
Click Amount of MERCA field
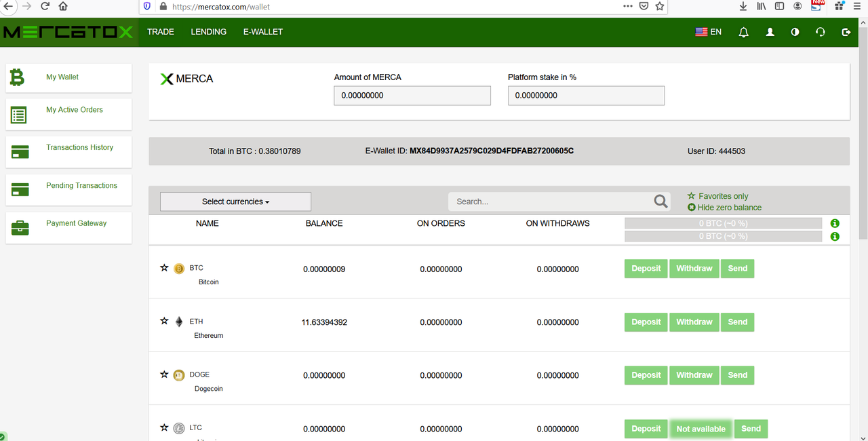tap(412, 96)
